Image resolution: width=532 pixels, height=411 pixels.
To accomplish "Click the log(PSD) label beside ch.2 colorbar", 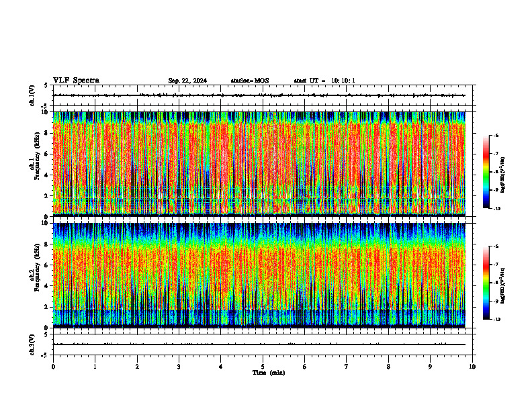I will point(503,285).
